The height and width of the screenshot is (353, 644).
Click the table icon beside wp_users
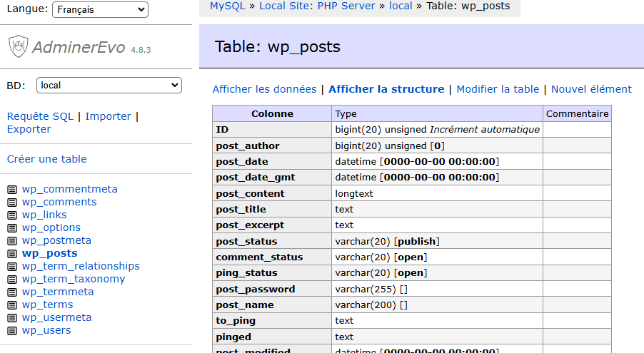pos(12,331)
